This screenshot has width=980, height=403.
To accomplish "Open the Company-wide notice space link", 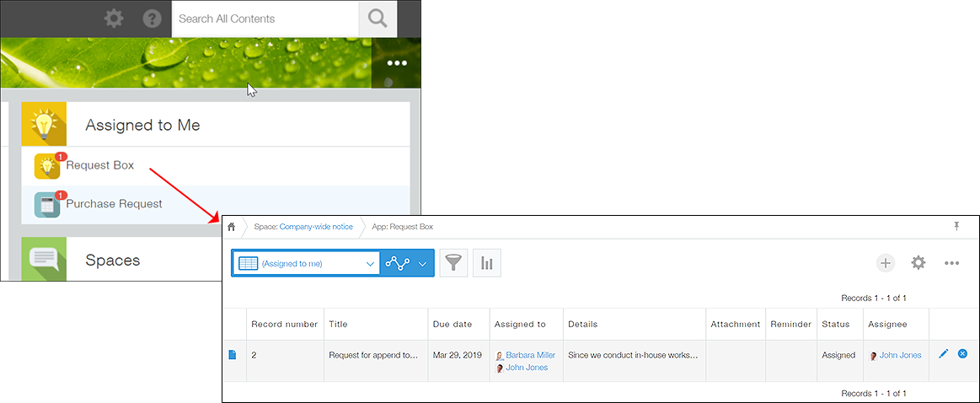I will click(316, 227).
